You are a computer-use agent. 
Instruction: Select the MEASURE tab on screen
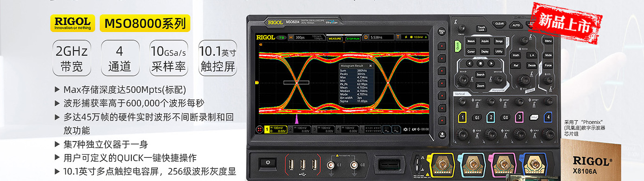335,39
